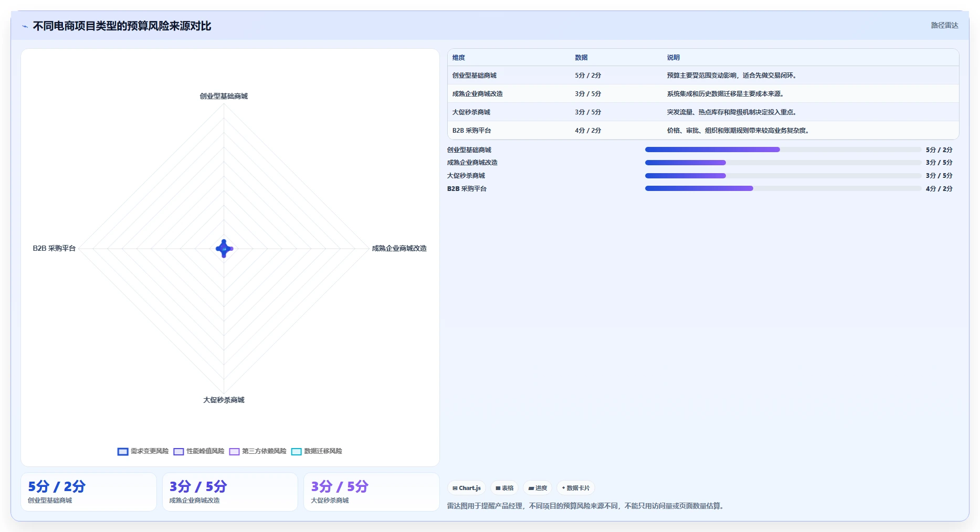This screenshot has width=980, height=532.
Task: Click the radar axis label 创业型基础商城
Action: (x=224, y=96)
